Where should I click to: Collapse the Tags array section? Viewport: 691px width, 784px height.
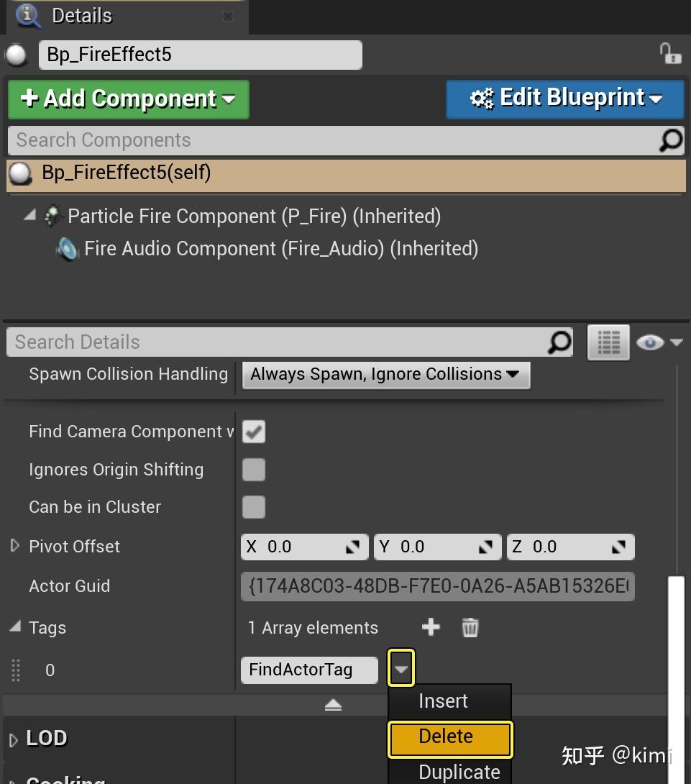pyautogui.click(x=15, y=627)
